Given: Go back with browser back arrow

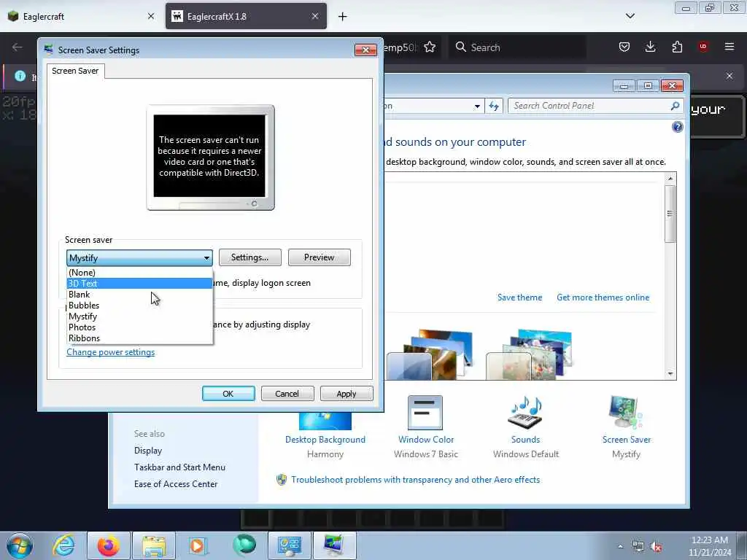Looking at the screenshot, I should point(18,47).
